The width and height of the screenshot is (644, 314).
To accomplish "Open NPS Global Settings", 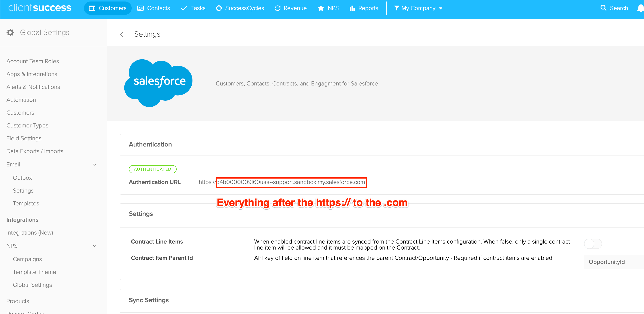I will click(x=33, y=285).
